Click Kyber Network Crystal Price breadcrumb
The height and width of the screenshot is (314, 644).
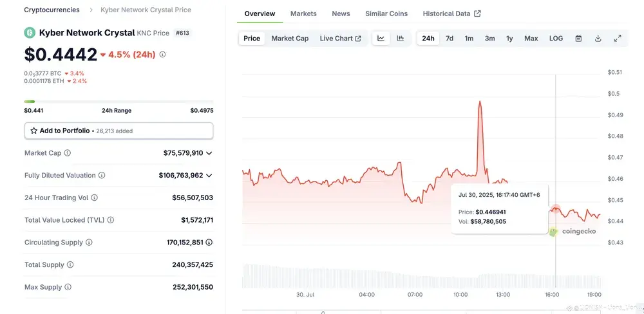click(x=146, y=10)
